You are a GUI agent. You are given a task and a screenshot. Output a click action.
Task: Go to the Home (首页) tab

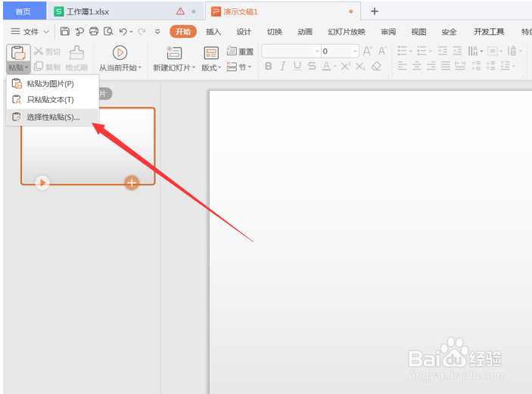pyautogui.click(x=23, y=11)
